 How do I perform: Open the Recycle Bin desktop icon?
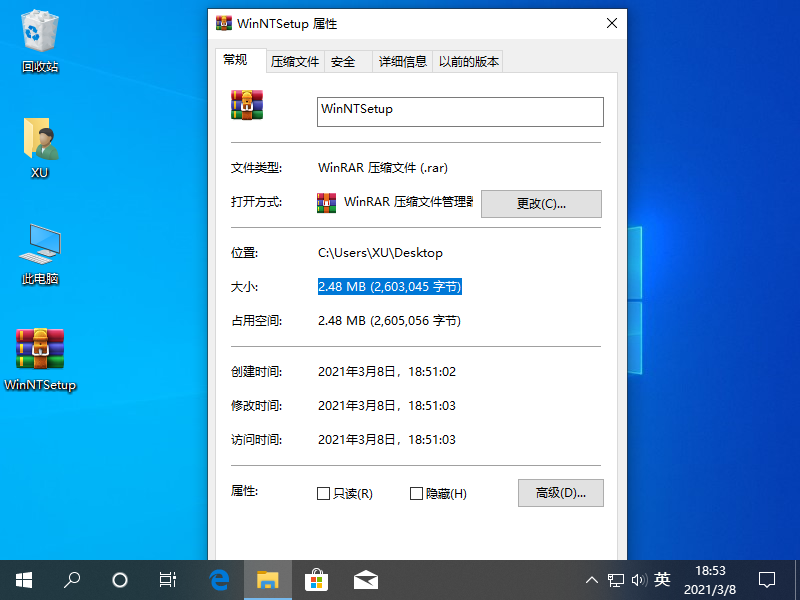click(40, 41)
